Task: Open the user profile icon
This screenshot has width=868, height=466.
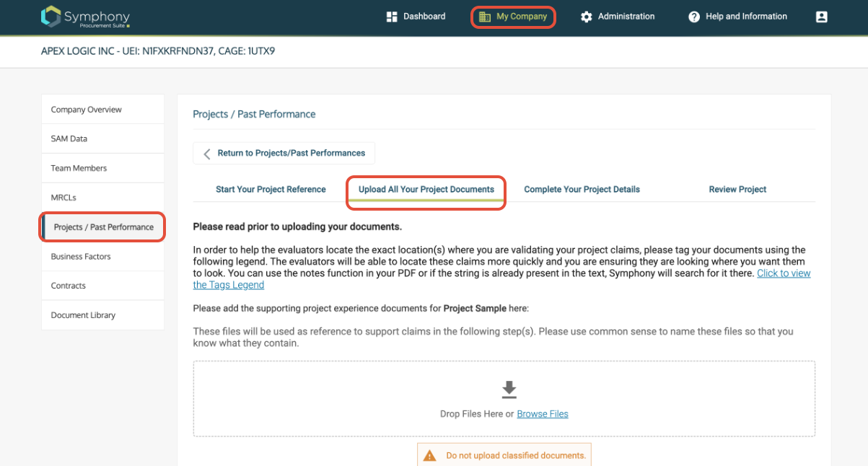Action: [821, 17]
